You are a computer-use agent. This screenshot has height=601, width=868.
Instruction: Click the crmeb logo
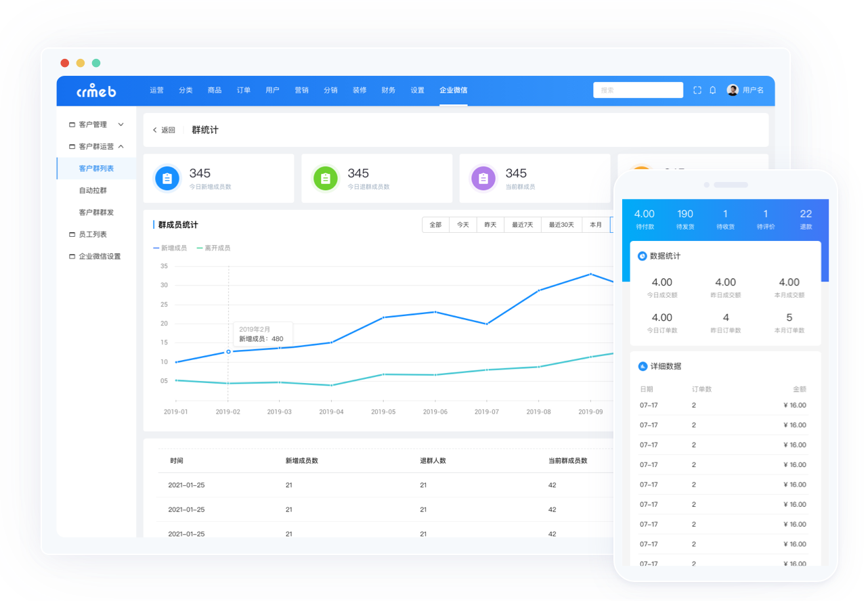(95, 91)
